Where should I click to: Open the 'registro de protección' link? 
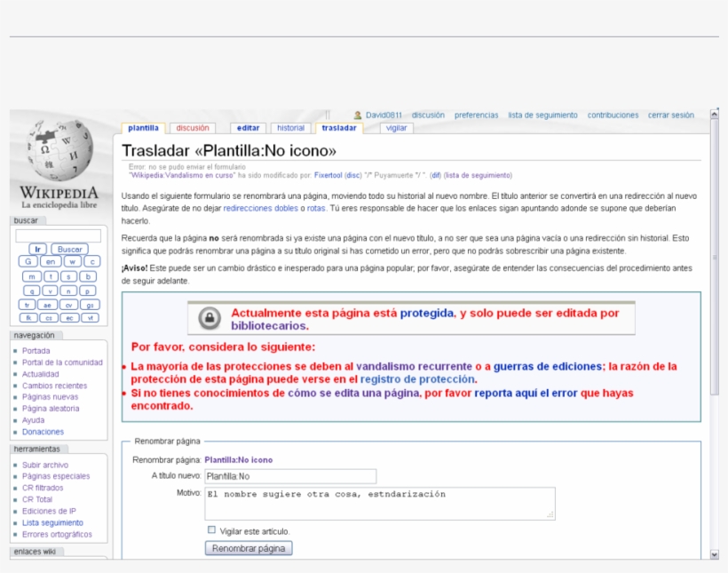point(417,379)
